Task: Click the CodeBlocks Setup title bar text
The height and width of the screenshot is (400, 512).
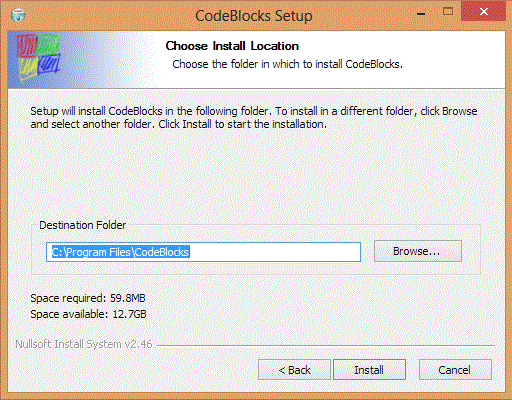Action: (254, 16)
